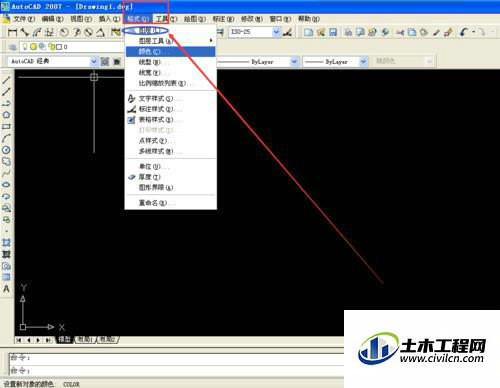Click the Copy toolbar icon
This screenshot has width=500, height=388.
[x=412, y=32]
